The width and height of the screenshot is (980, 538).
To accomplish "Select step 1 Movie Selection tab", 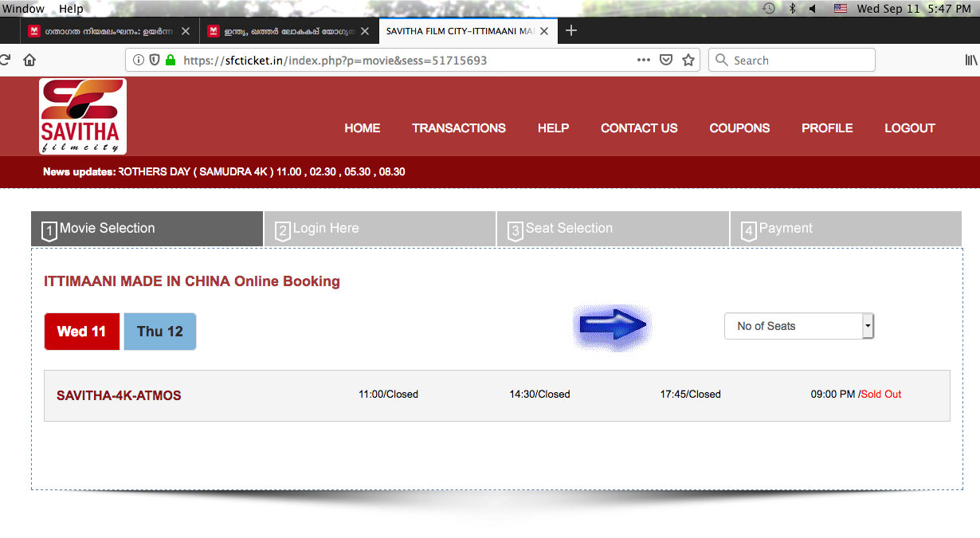I will tap(147, 229).
